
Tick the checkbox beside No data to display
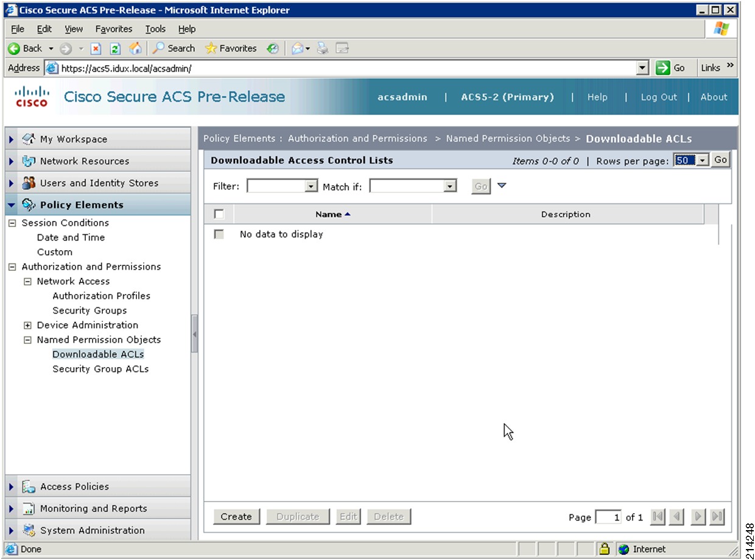(219, 234)
